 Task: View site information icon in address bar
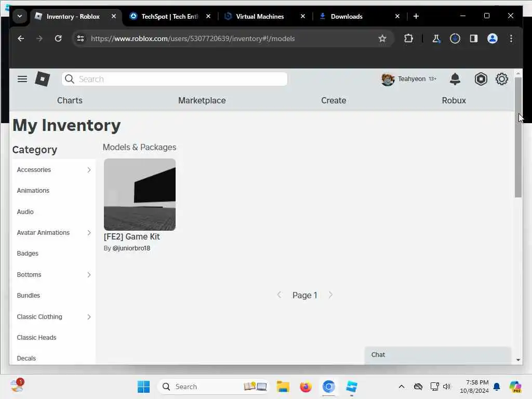click(x=81, y=38)
